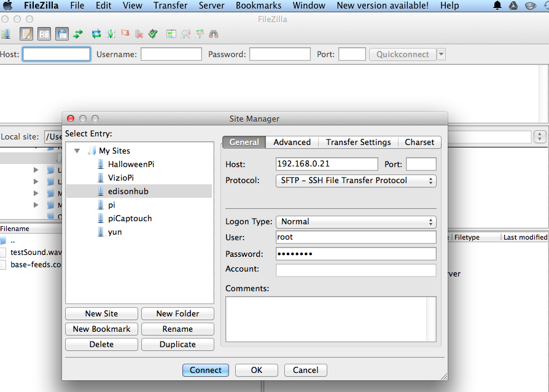Open the Quickconnect history dropdown arrow
The width and height of the screenshot is (549, 392).
(441, 54)
